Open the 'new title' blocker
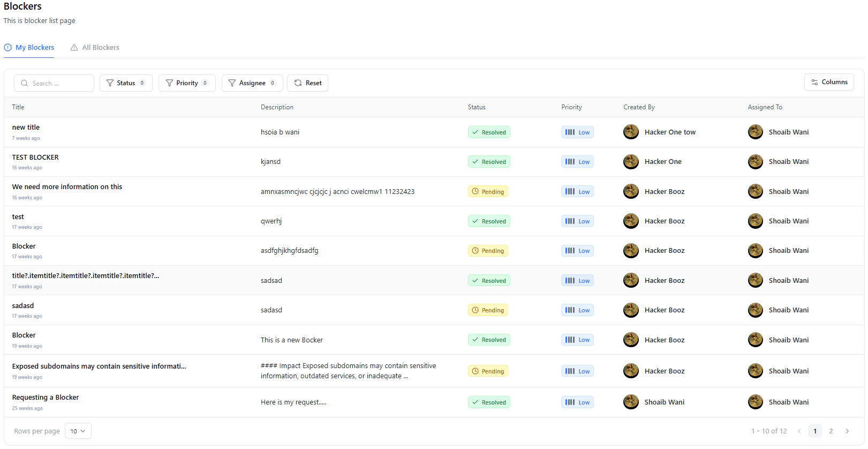 tap(26, 128)
